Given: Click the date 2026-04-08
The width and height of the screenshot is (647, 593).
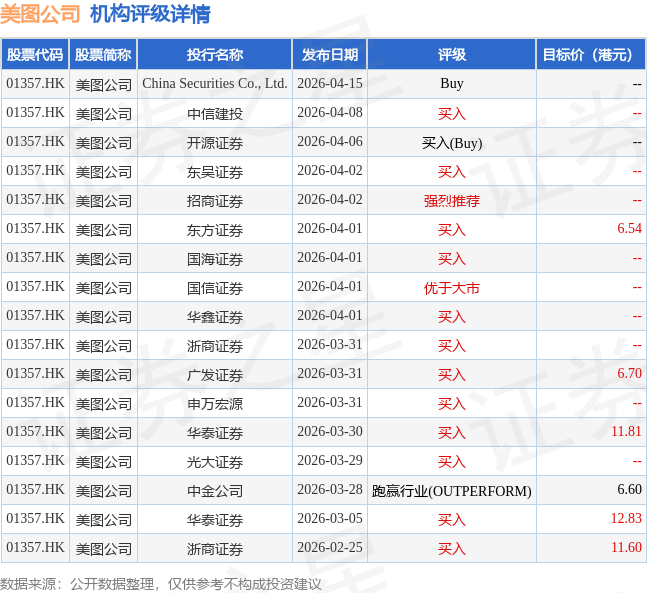Looking at the screenshot, I should (x=330, y=112).
